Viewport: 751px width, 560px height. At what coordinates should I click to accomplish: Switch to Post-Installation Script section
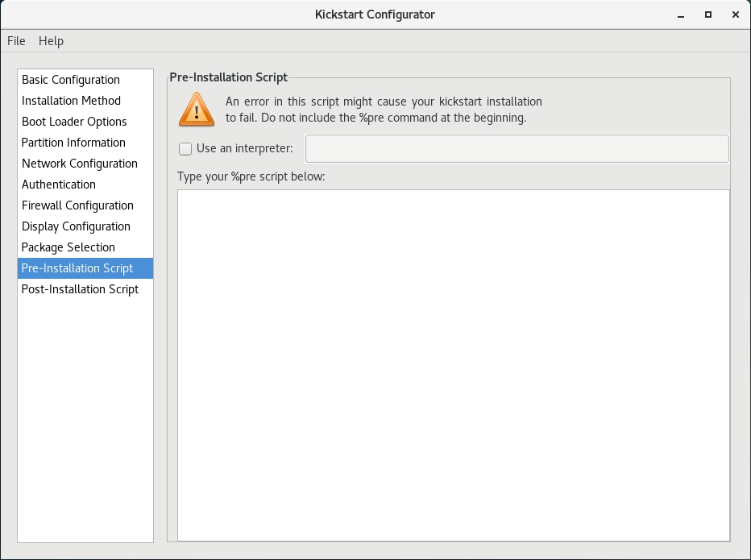coord(80,289)
